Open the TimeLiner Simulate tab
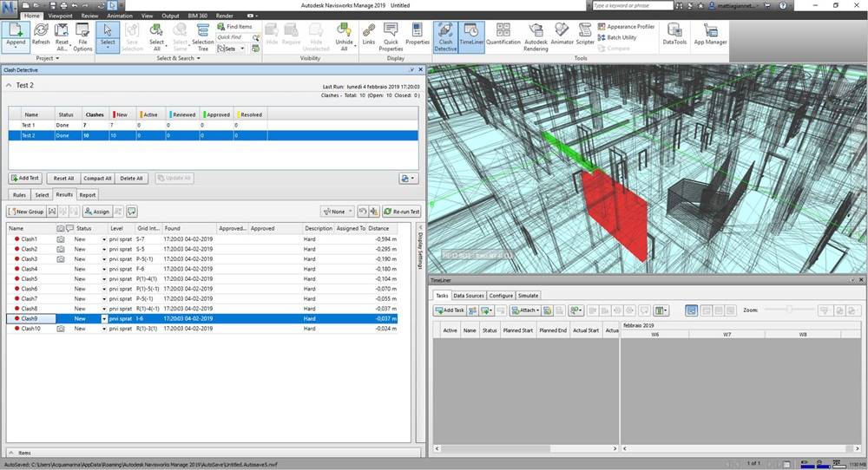 (x=528, y=296)
